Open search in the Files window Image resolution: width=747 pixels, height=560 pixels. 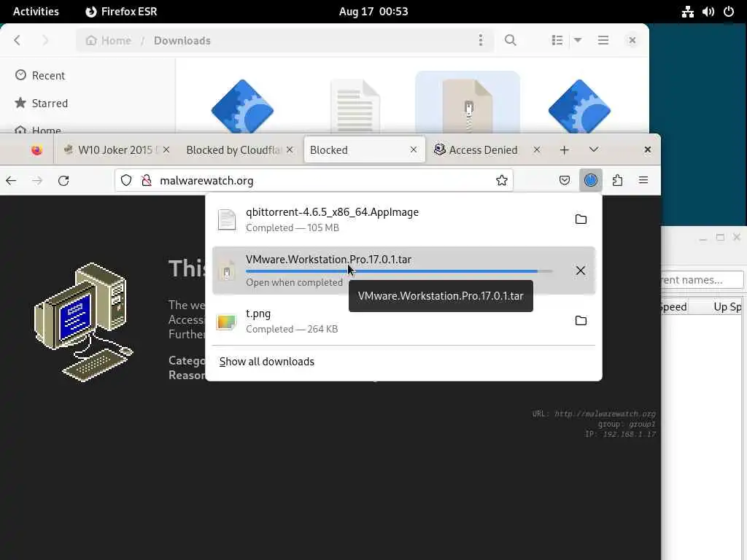click(510, 41)
